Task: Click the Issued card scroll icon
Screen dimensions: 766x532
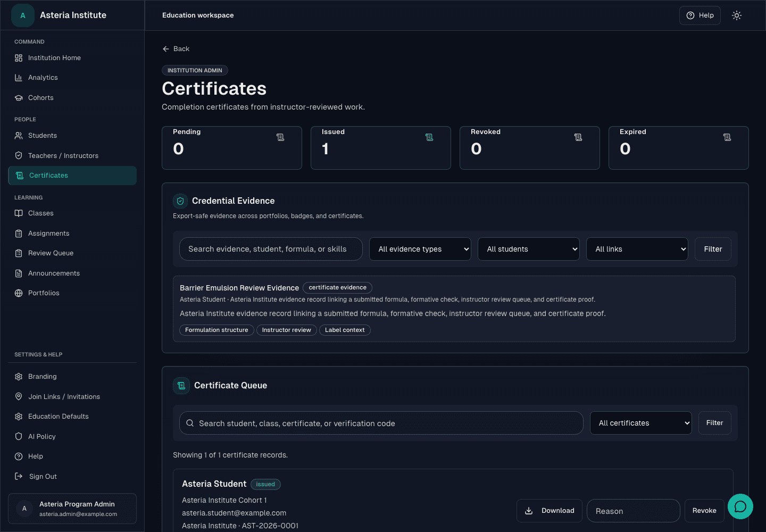Action: point(429,137)
